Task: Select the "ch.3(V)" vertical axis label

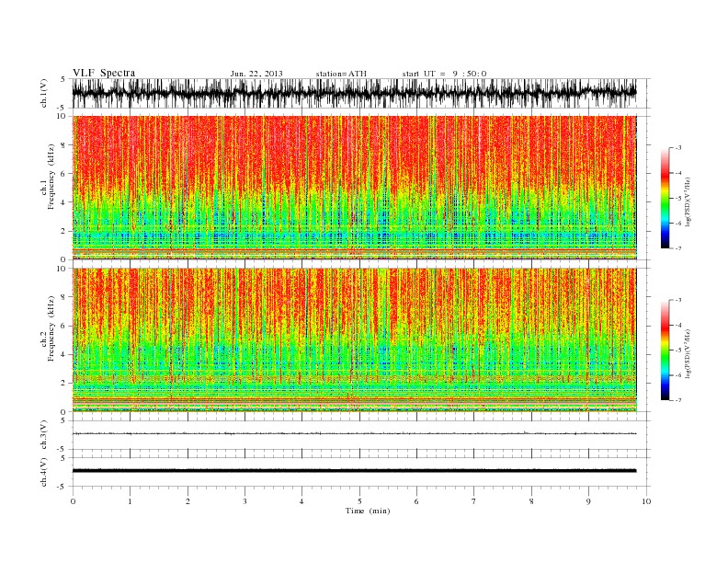Action: [x=44, y=435]
